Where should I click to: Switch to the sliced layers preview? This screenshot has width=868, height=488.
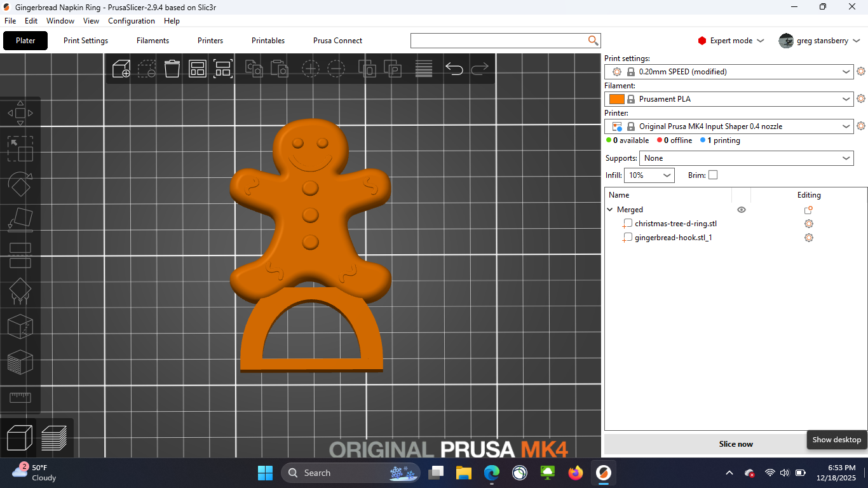[x=55, y=438]
